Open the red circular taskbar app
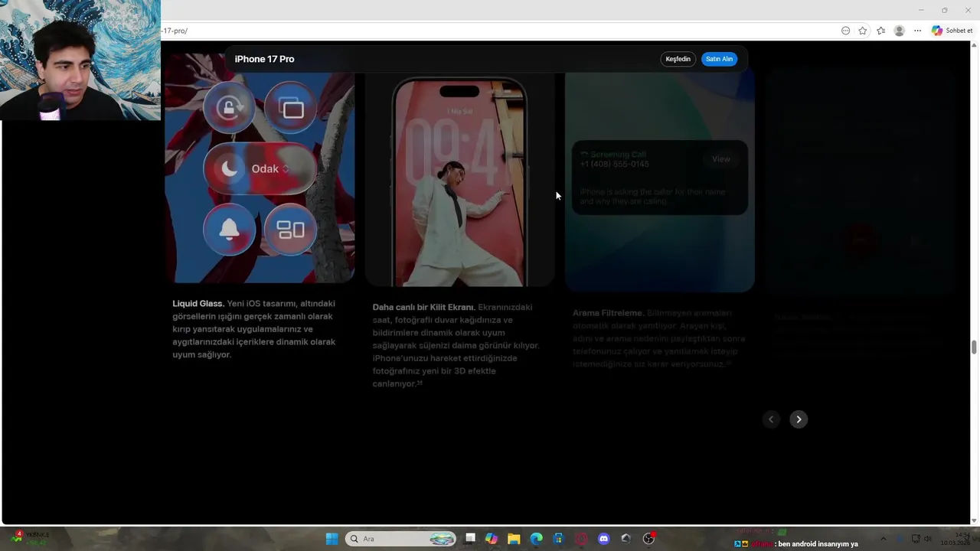The image size is (980, 551). (x=581, y=539)
